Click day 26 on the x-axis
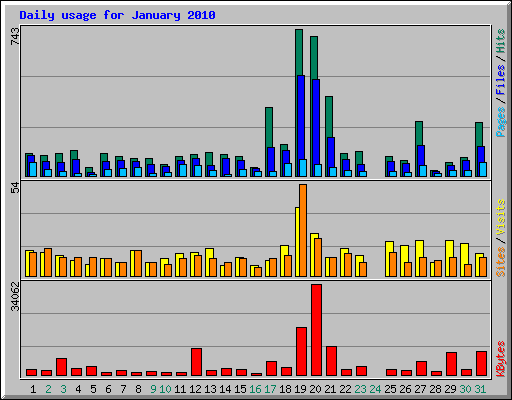Screen dimensions: 512x400 point(405,389)
